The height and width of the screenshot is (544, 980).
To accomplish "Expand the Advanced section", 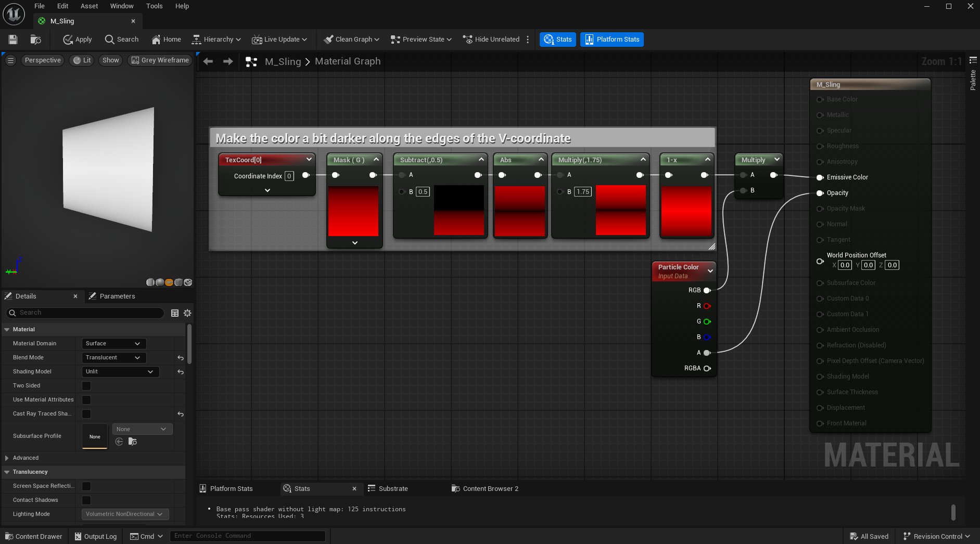I will tap(7, 458).
